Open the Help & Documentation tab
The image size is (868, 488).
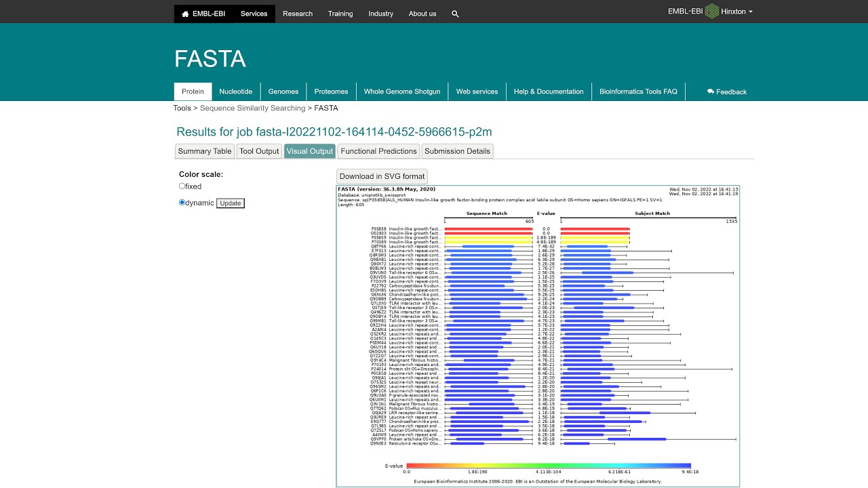point(549,91)
